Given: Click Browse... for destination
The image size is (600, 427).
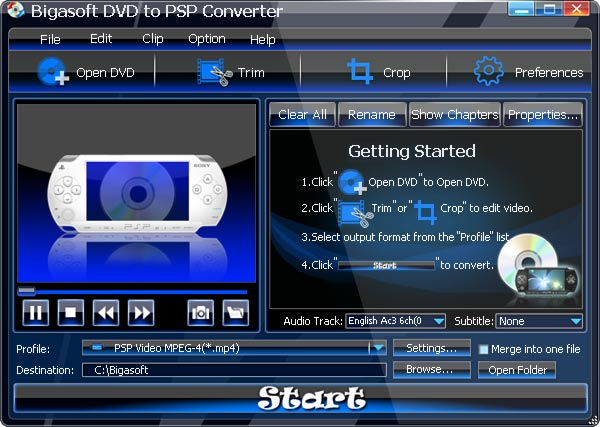Looking at the screenshot, I should tap(432, 370).
